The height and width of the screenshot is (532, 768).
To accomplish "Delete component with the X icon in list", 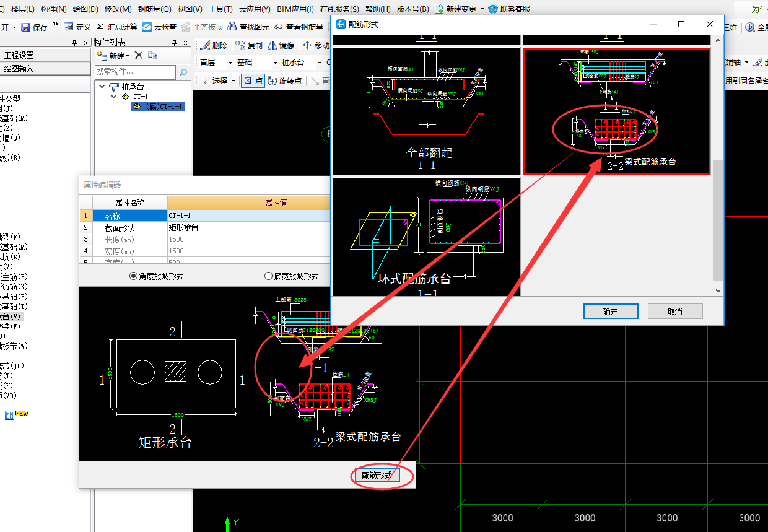I will pos(139,55).
